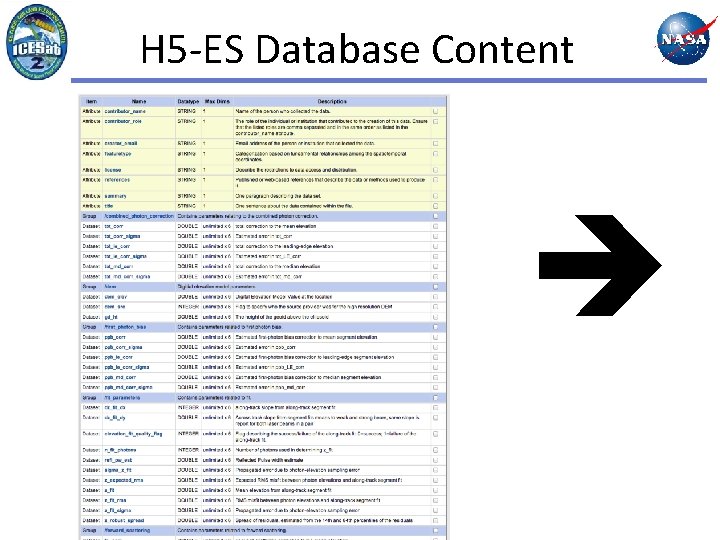Click INTEGER datatype in n_fit_photons row

pyautogui.click(x=188, y=450)
